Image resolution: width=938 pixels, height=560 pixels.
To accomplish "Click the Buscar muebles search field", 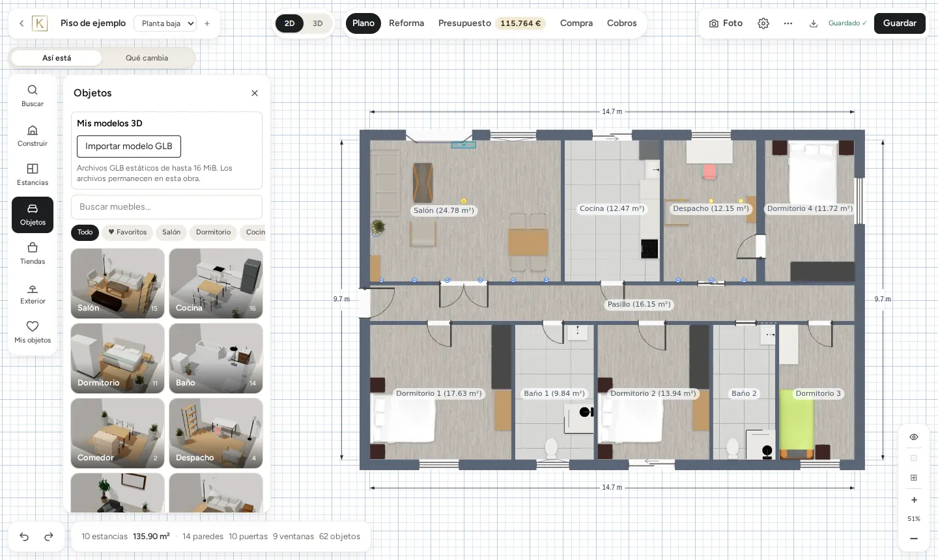I will pos(167,207).
